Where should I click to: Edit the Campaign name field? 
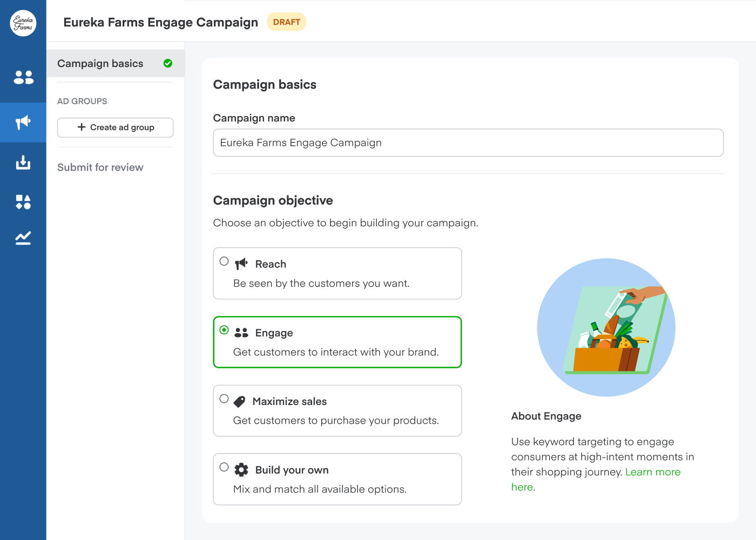468,143
